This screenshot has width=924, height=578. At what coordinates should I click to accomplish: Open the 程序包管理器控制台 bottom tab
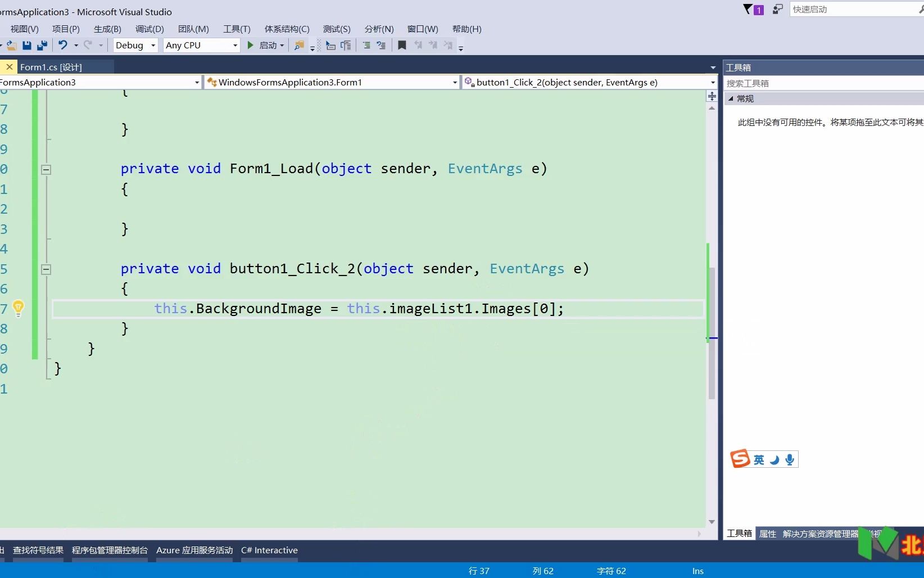[x=110, y=550]
